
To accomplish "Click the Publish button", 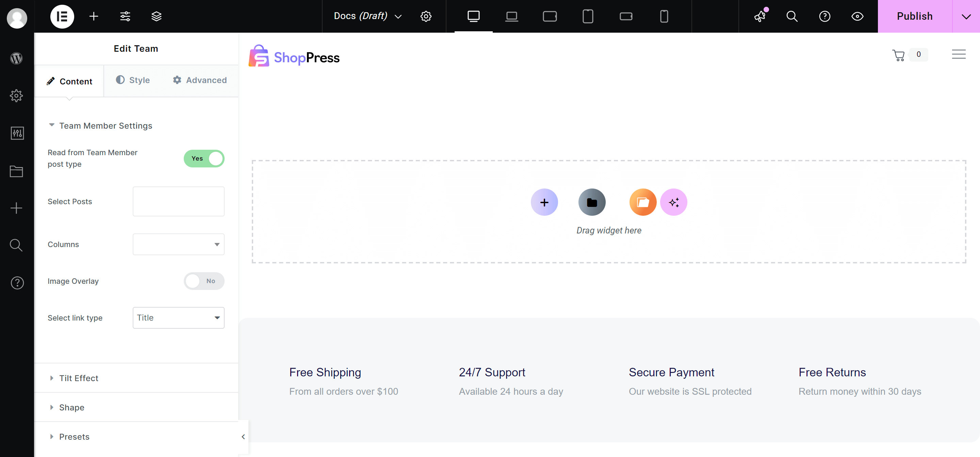I will pyautogui.click(x=915, y=16).
